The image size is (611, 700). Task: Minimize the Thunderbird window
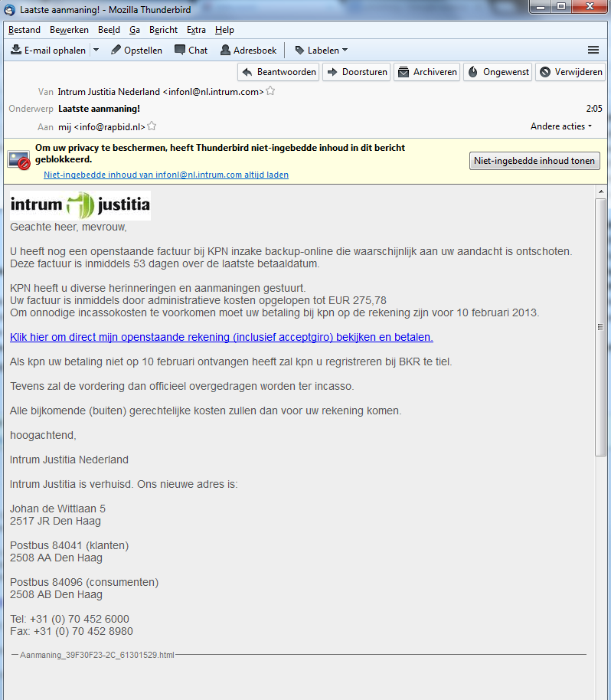coord(541,6)
